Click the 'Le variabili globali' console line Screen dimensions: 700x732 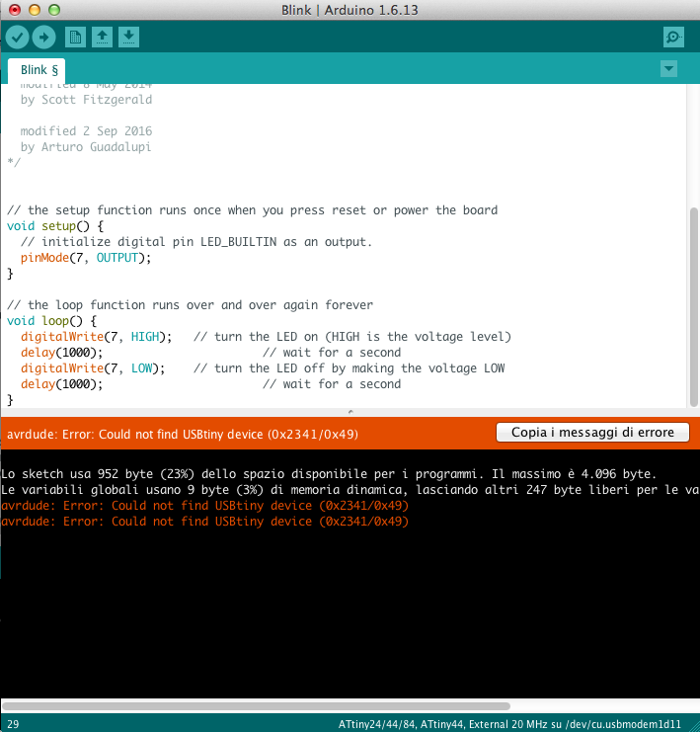coord(350,490)
